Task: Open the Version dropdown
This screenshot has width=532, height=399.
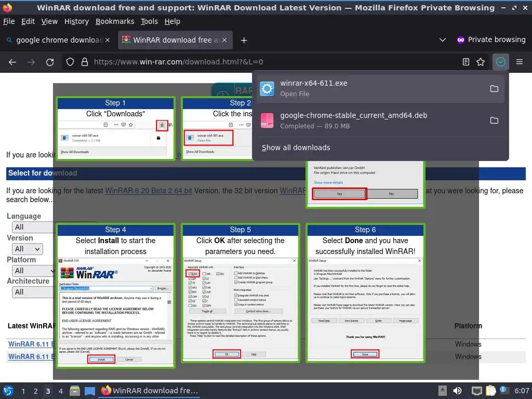Action: (28, 249)
